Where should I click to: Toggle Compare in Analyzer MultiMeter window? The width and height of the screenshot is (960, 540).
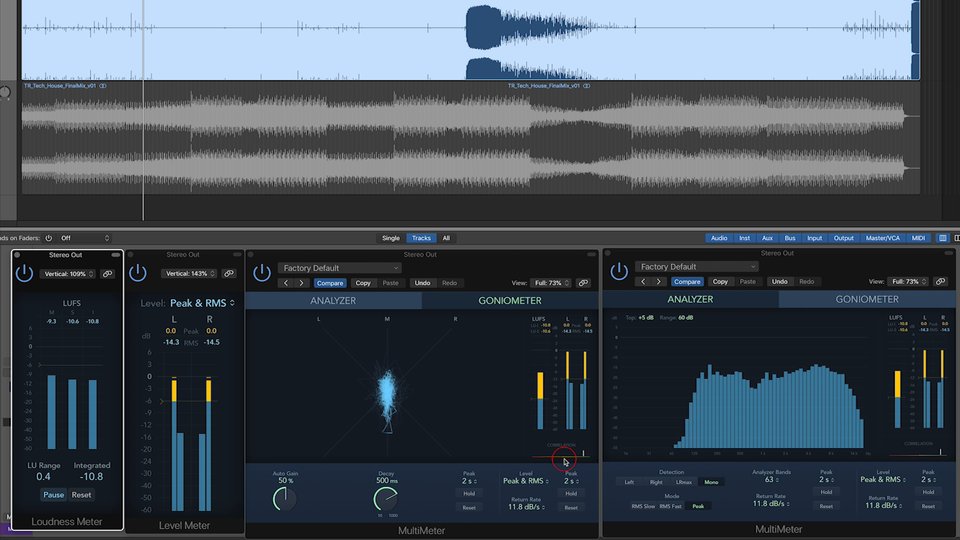tap(687, 282)
